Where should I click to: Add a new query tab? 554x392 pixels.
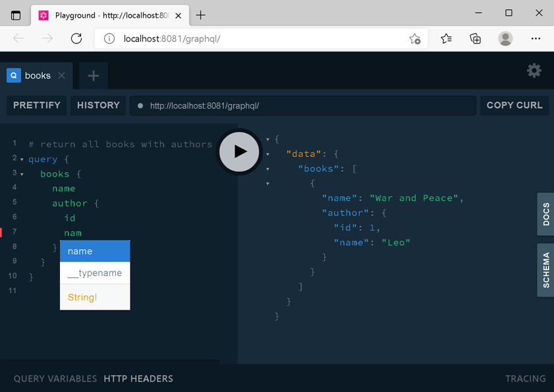94,76
